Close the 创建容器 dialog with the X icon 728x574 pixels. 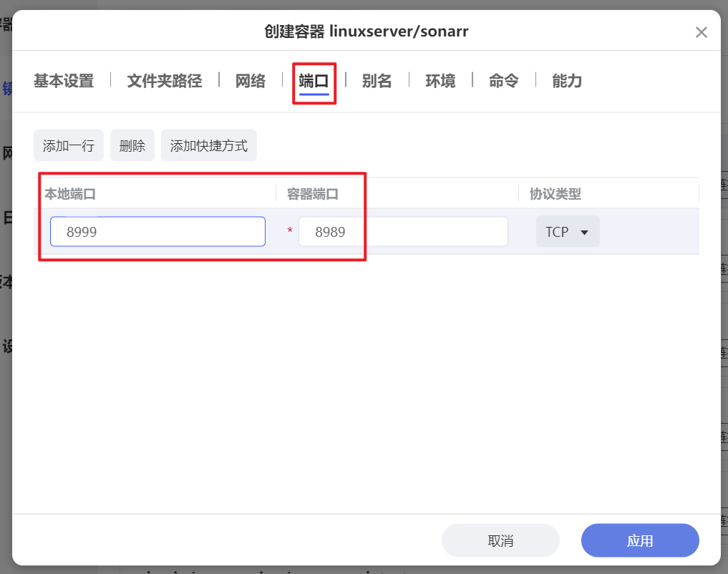point(701,32)
